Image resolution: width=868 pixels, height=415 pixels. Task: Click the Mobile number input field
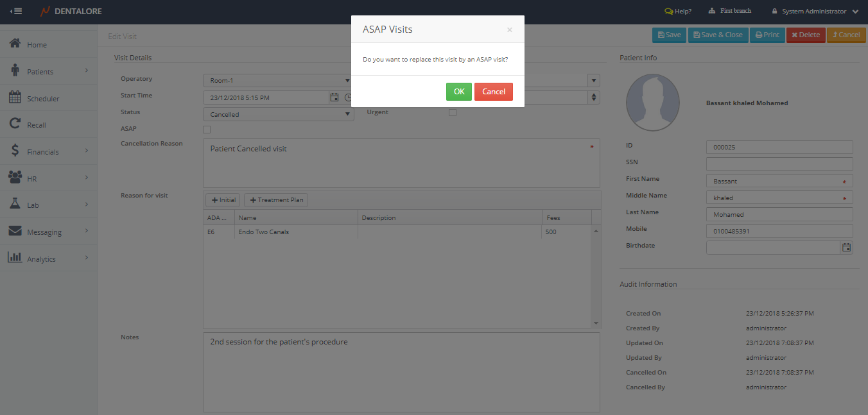779,231
